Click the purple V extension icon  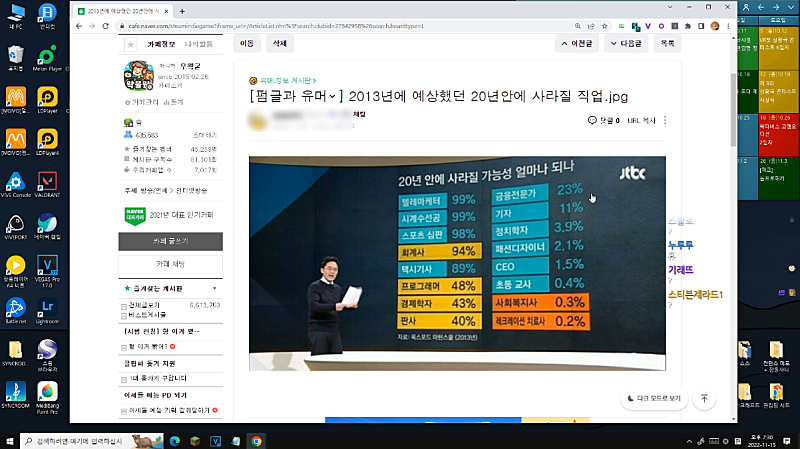[x=648, y=26]
